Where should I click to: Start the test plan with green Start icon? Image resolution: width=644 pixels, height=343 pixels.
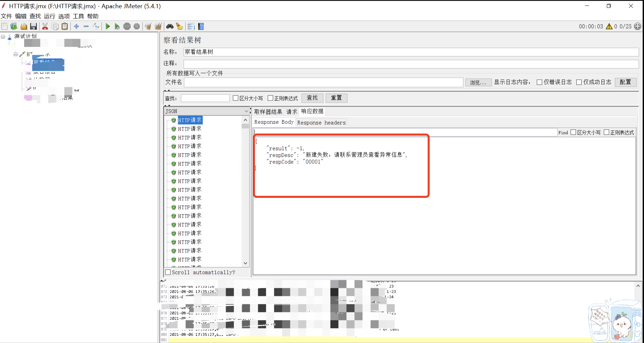click(107, 26)
